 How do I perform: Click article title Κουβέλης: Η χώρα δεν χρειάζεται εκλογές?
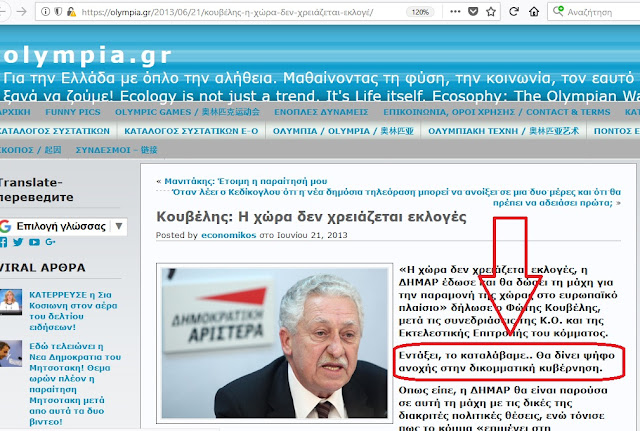point(311,217)
